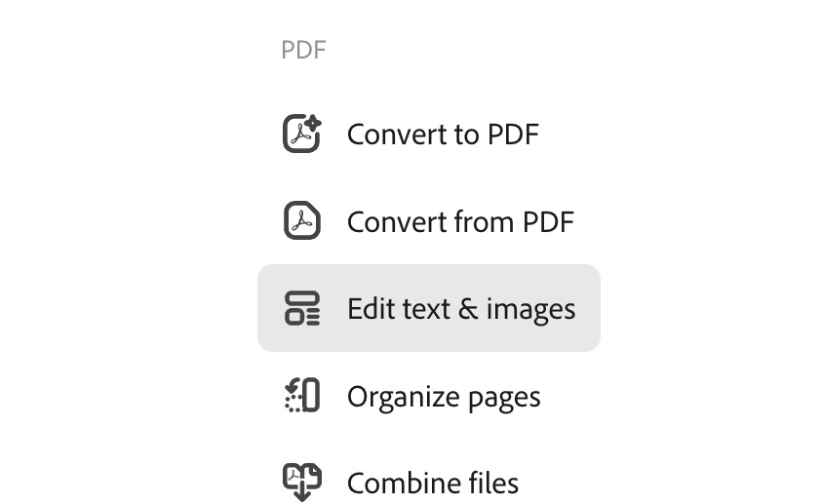Select the highlighted Edit text & images item
Screen dimensions: 821x504
(x=429, y=308)
